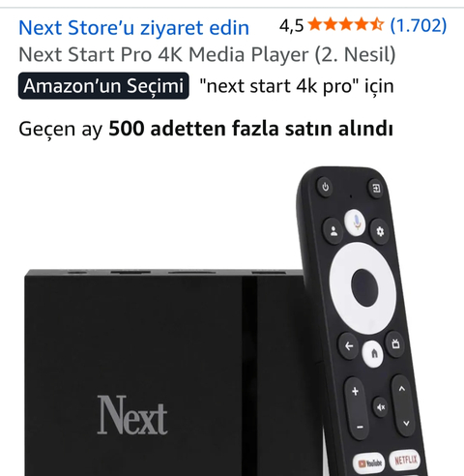Click the Netflix button on the remote
Screen dimensions: 464x476
[x=406, y=460]
